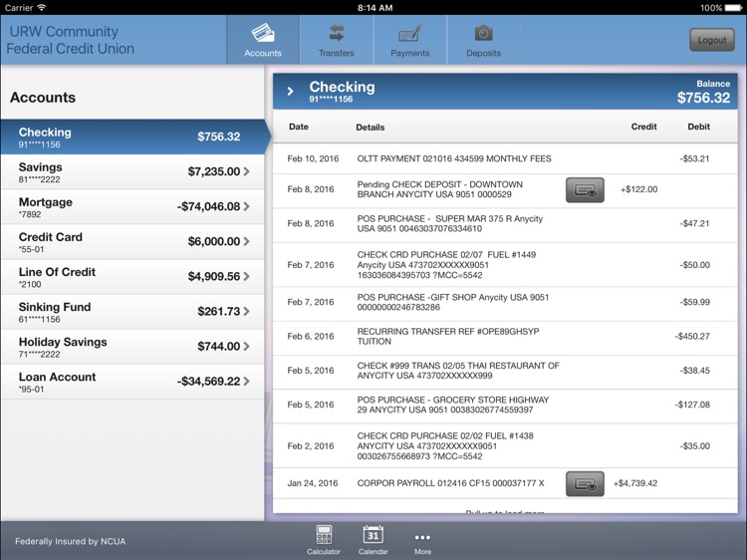Open the Calculator icon in bottom bar
Screen dimensions: 747x560
324,535
